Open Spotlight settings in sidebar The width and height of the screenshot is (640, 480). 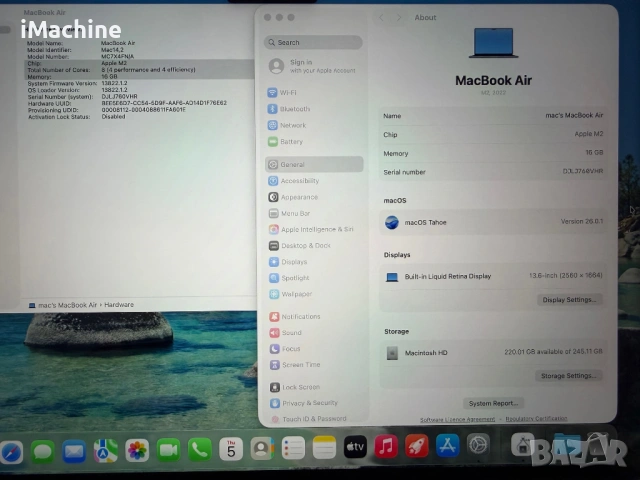click(x=313, y=278)
